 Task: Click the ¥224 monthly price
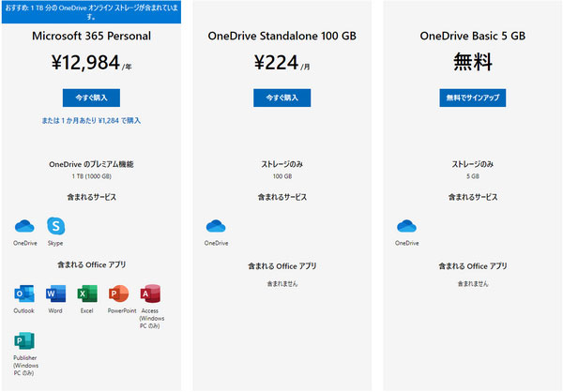coord(281,63)
